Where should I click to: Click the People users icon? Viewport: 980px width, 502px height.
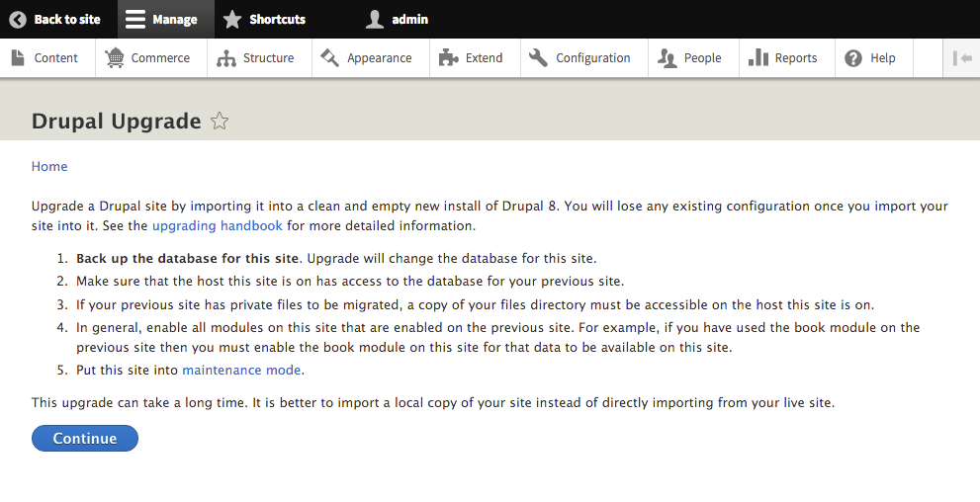pos(667,58)
